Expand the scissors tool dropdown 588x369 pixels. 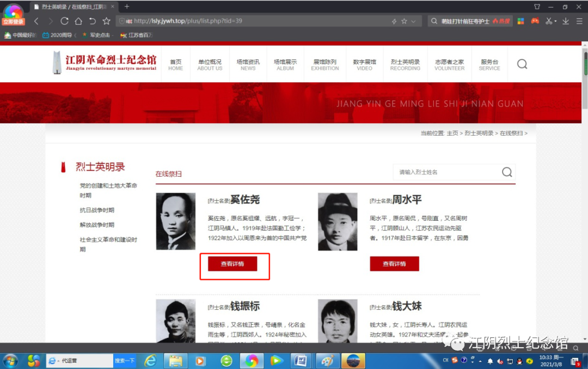coord(555,21)
